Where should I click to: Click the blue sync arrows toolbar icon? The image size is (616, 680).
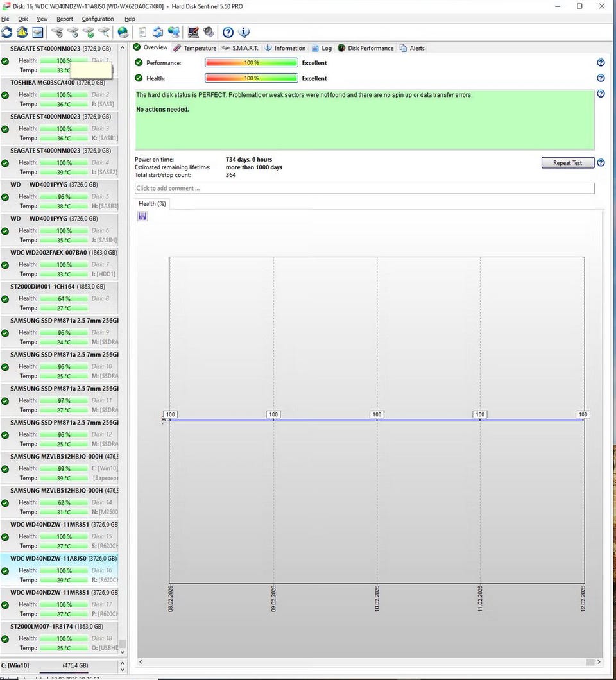pos(158,32)
